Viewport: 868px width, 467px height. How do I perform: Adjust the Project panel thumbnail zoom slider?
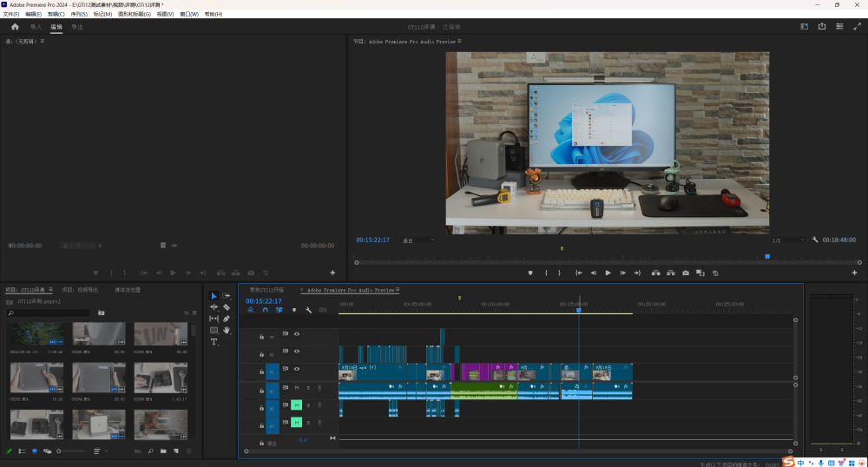(x=71, y=451)
